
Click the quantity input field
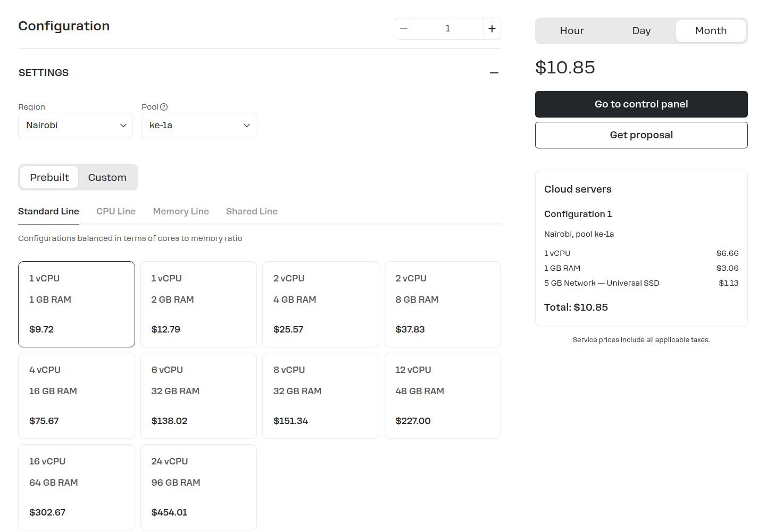coord(448,29)
